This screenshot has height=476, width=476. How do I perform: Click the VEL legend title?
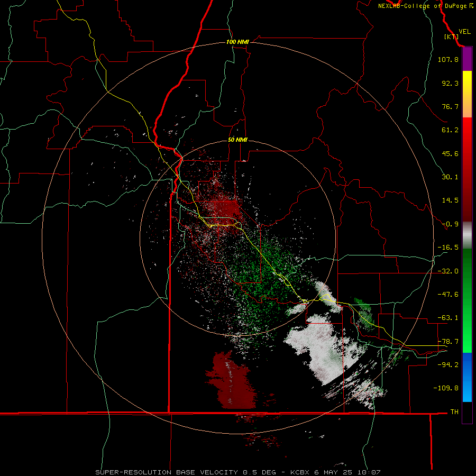coord(464,32)
